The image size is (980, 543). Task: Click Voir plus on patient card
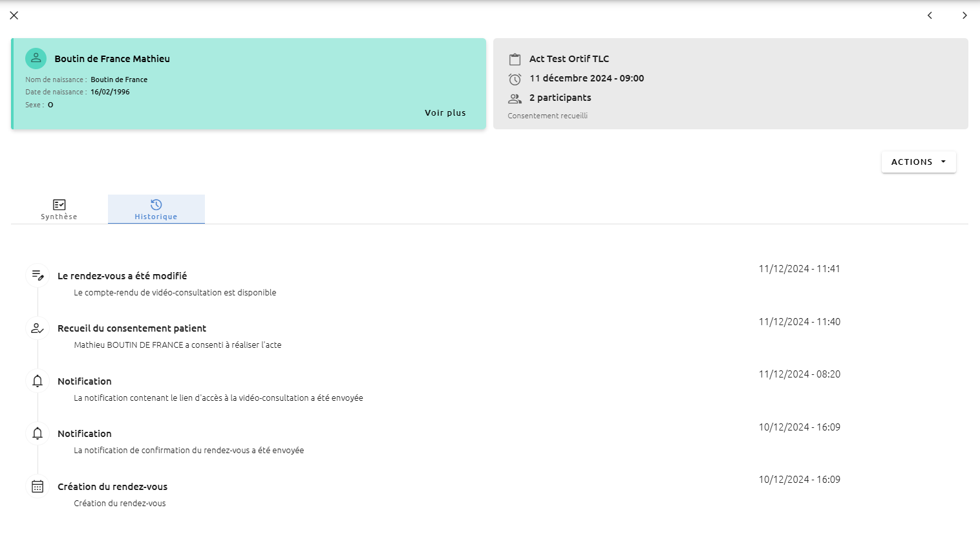tap(445, 112)
